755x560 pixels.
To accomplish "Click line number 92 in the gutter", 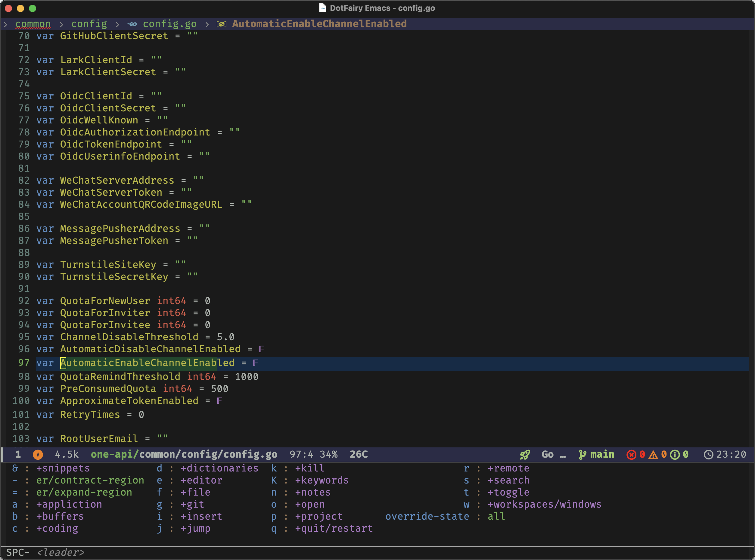I will click(24, 301).
